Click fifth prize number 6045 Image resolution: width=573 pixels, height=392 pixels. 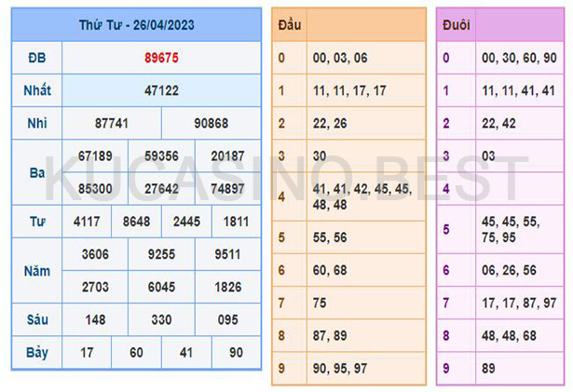[x=161, y=287]
